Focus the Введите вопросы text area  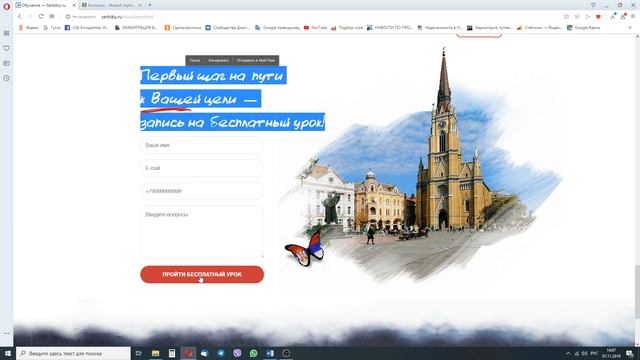click(202, 231)
